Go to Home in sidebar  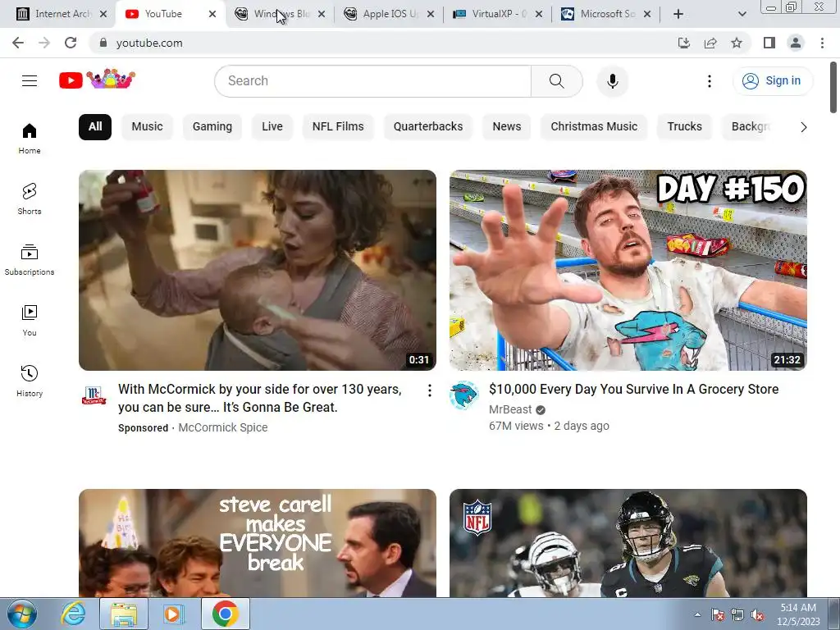[x=30, y=139]
